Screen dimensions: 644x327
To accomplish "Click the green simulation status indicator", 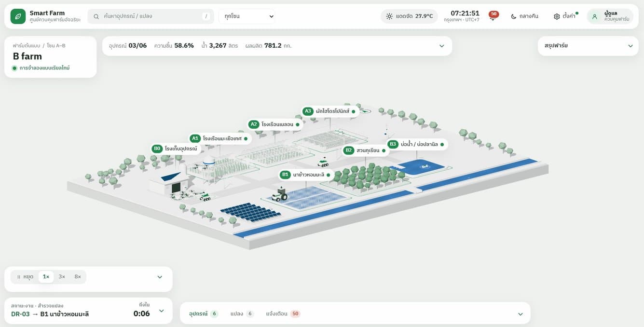I will tap(14, 68).
